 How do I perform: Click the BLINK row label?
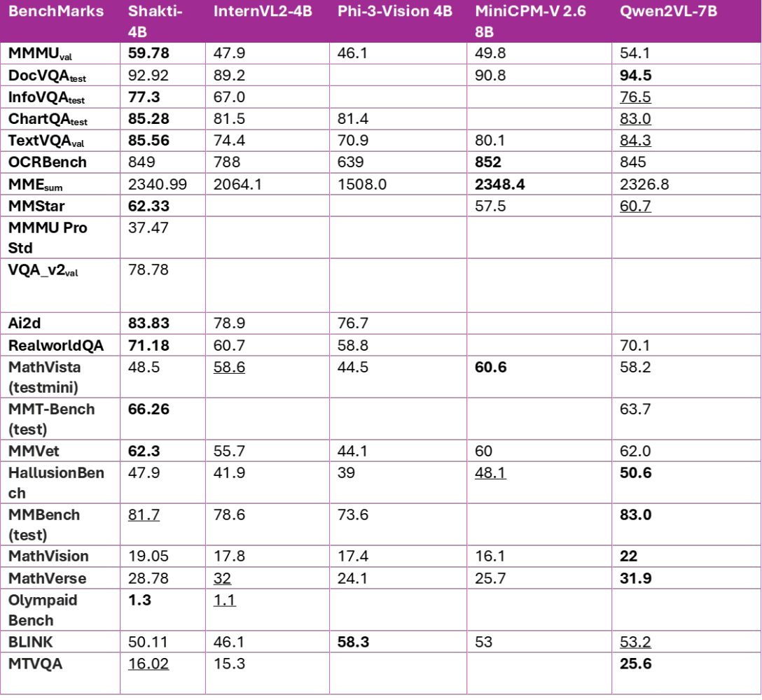point(31,642)
